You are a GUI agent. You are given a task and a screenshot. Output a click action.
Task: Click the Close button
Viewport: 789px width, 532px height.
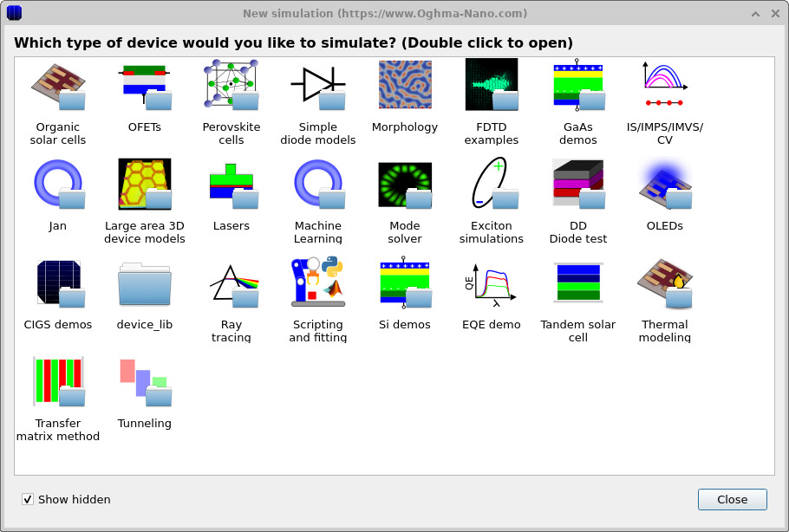coord(732,499)
